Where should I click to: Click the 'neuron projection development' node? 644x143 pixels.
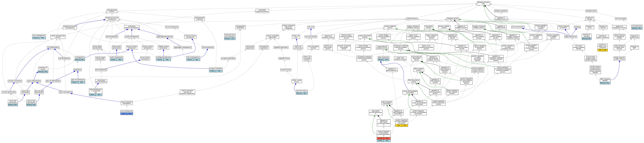click(127, 103)
